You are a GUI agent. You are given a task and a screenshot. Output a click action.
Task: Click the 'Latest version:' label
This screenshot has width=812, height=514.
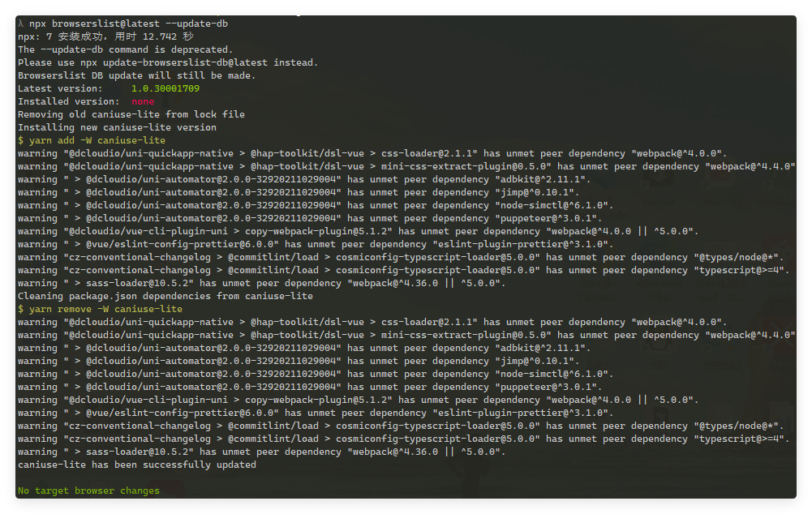(x=60, y=88)
